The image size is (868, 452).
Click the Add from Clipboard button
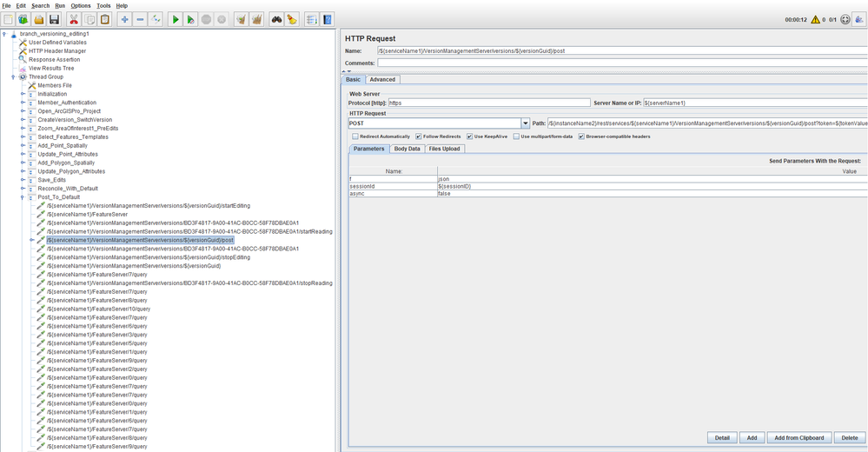(798, 437)
